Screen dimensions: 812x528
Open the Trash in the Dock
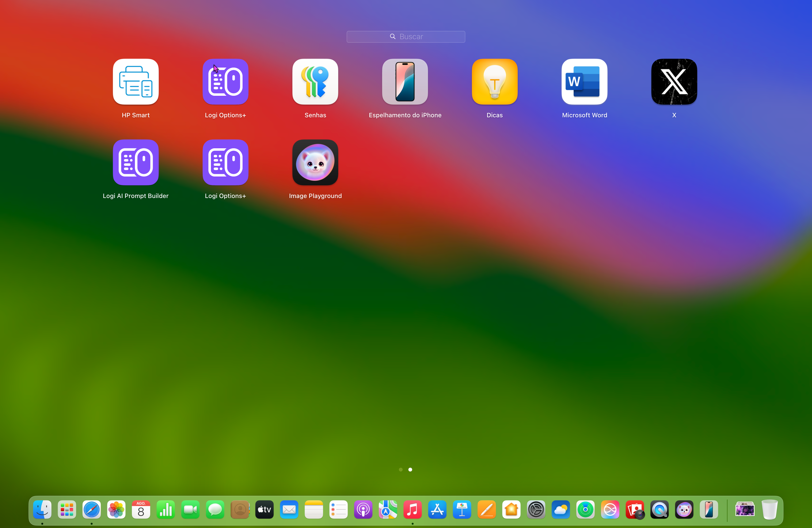click(769, 509)
